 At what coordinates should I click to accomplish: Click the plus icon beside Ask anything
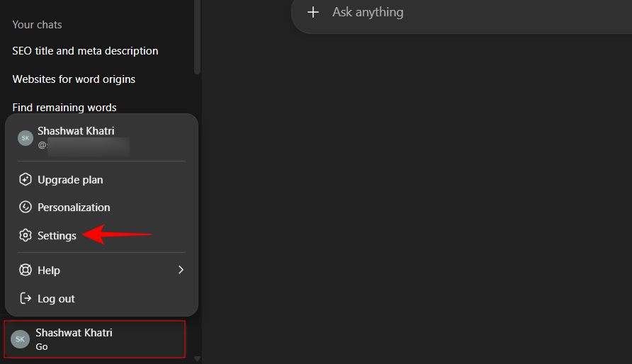point(313,12)
